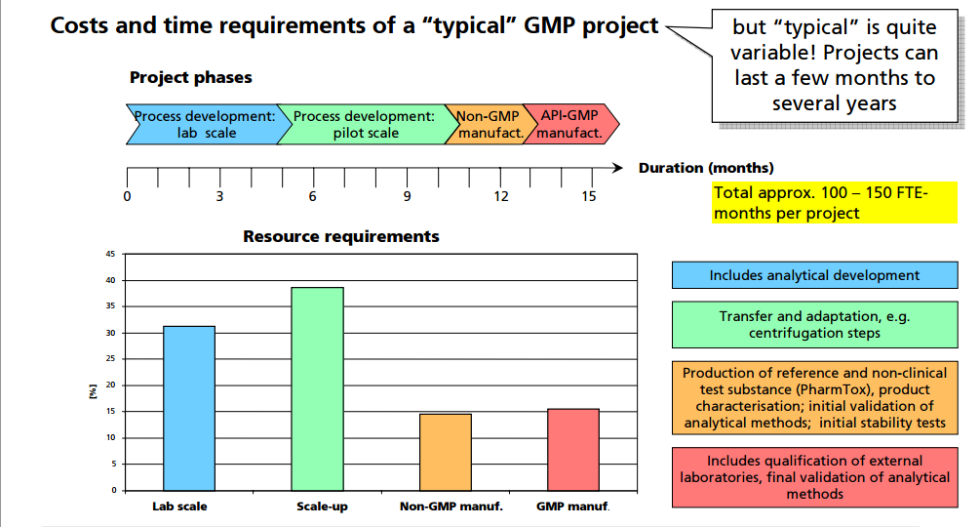Screen dimensions: 980x527
Task: Click the '15' value on the y-axis
Action: [x=110, y=411]
